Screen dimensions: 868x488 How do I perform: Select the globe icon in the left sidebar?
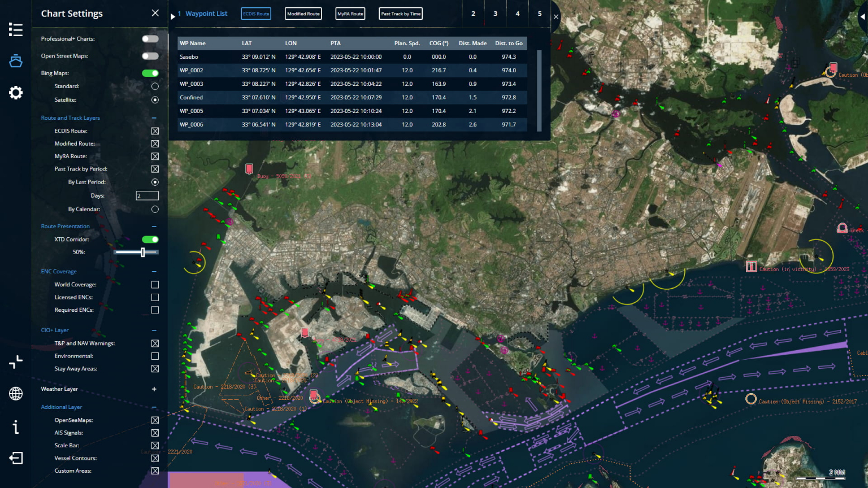click(15, 394)
